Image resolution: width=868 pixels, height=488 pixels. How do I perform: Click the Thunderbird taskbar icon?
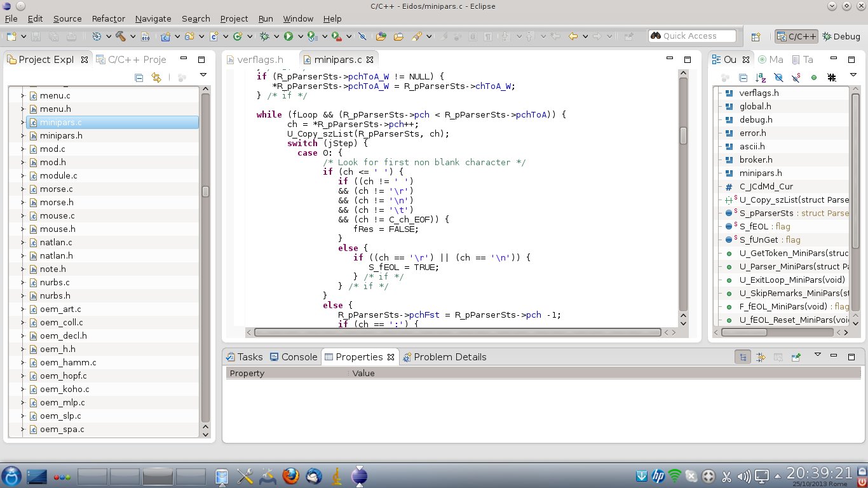click(x=314, y=475)
